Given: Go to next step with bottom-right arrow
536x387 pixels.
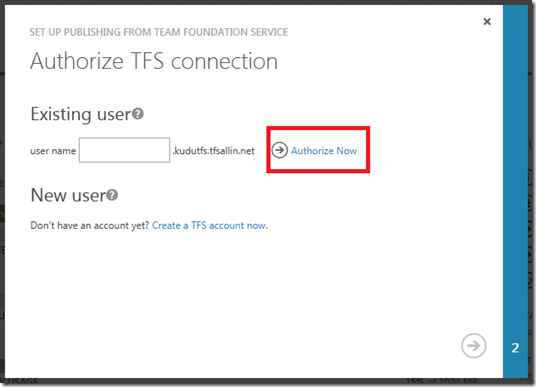Looking at the screenshot, I should click(473, 346).
